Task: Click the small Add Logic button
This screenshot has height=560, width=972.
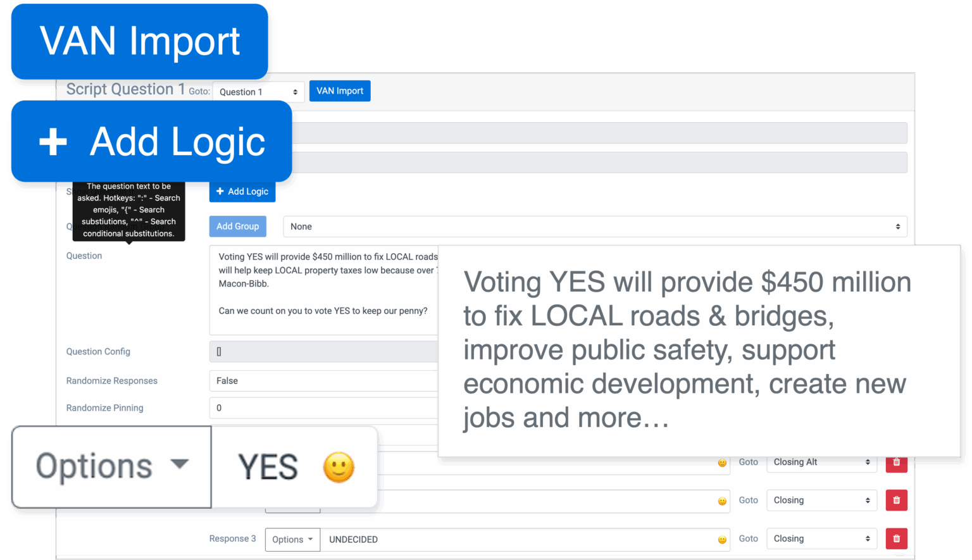Action: point(242,192)
